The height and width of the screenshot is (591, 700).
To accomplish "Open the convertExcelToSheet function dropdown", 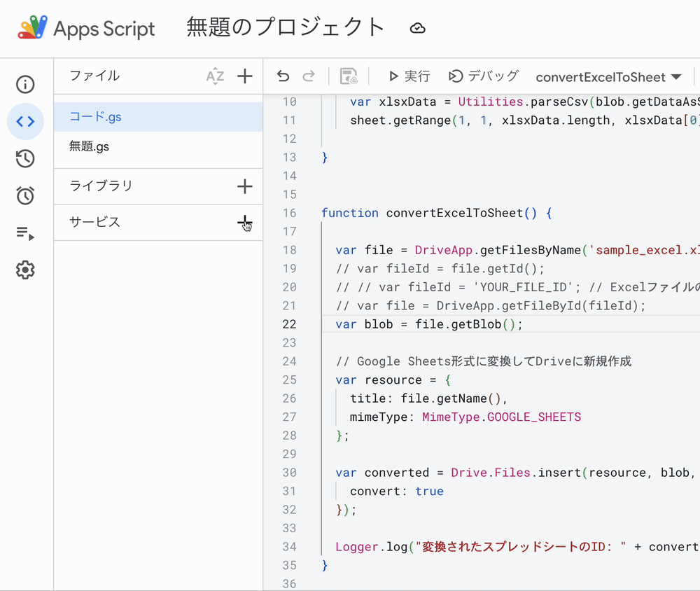I will pos(608,77).
